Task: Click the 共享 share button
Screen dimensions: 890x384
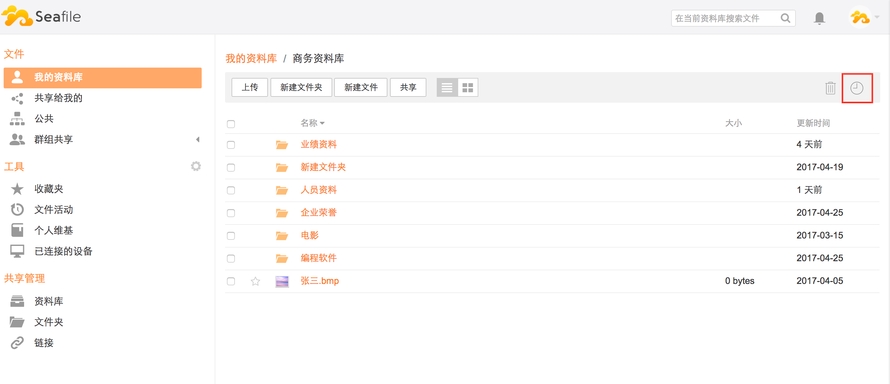Action: (408, 87)
